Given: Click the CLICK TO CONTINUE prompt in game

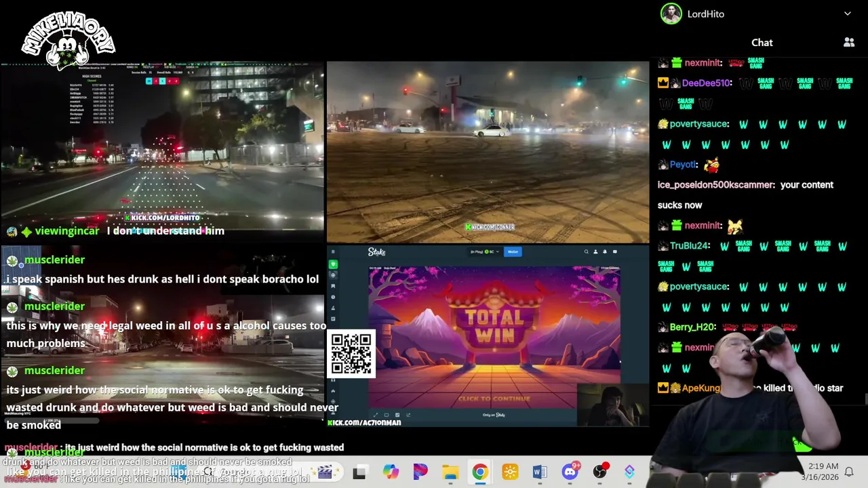Looking at the screenshot, I should tap(494, 399).
